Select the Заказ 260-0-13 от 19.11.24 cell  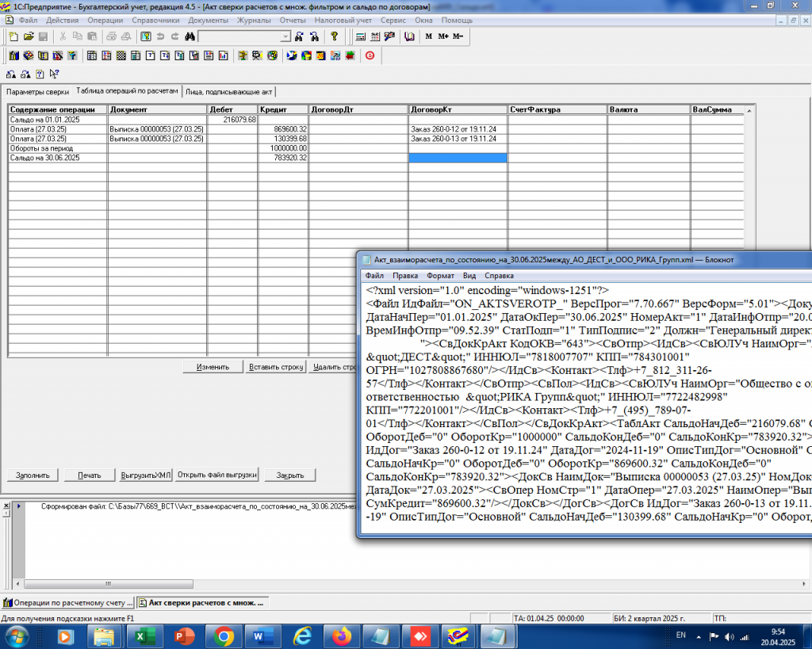coord(458,139)
